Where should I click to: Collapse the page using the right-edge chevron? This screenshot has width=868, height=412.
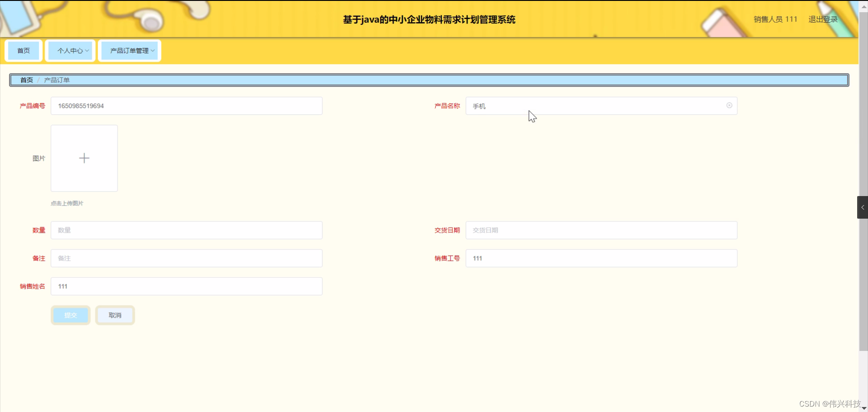click(863, 207)
